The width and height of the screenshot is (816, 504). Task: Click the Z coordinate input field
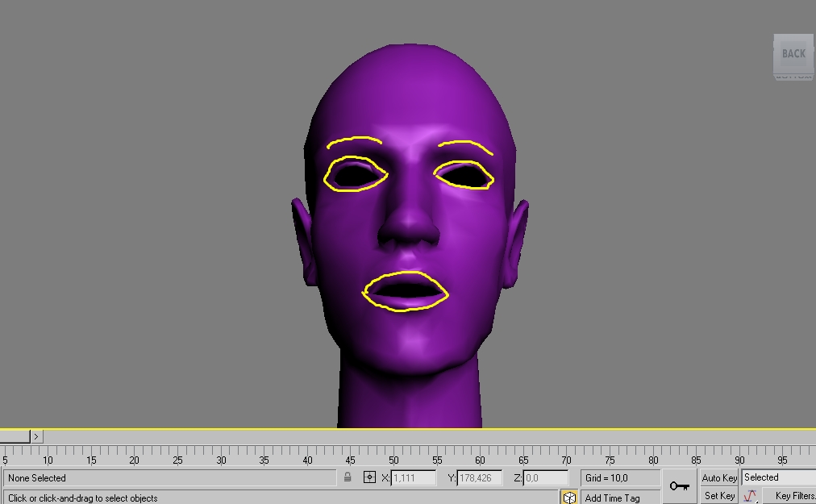(x=545, y=477)
